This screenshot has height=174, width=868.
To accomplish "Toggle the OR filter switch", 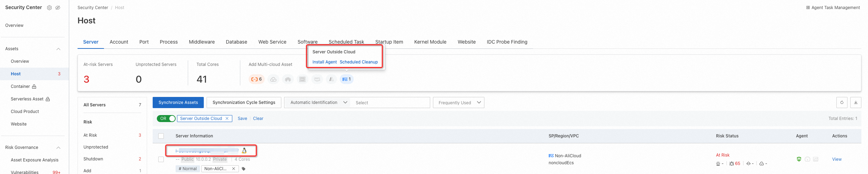I will coord(166,119).
